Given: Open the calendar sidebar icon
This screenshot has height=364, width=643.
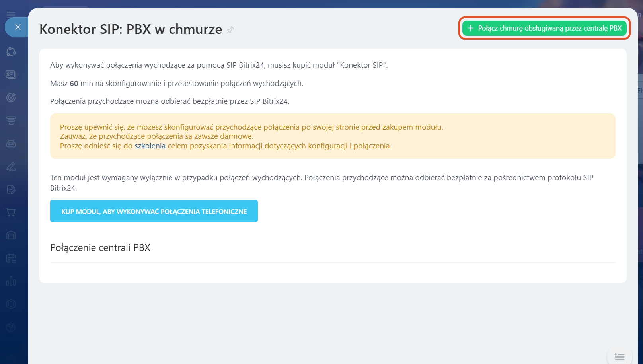Looking at the screenshot, I should point(11,258).
